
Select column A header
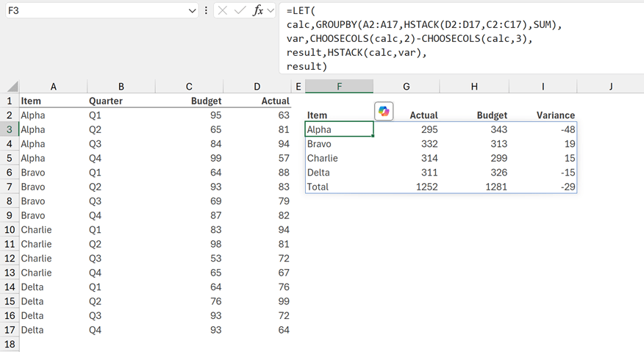point(54,87)
